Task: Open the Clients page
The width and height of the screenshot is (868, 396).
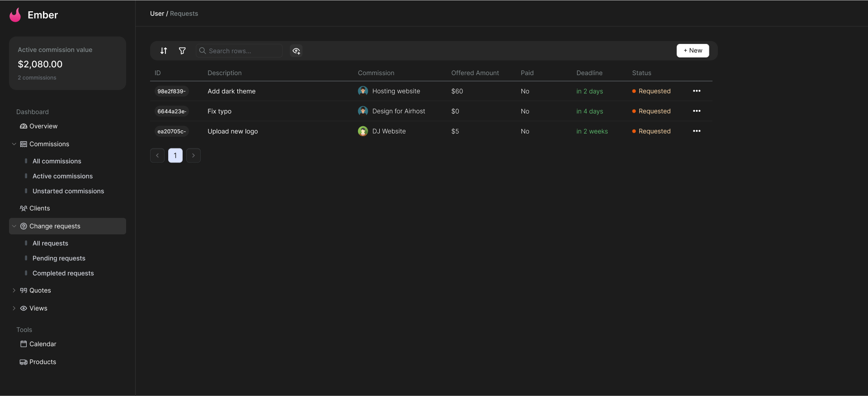Action: [39, 208]
